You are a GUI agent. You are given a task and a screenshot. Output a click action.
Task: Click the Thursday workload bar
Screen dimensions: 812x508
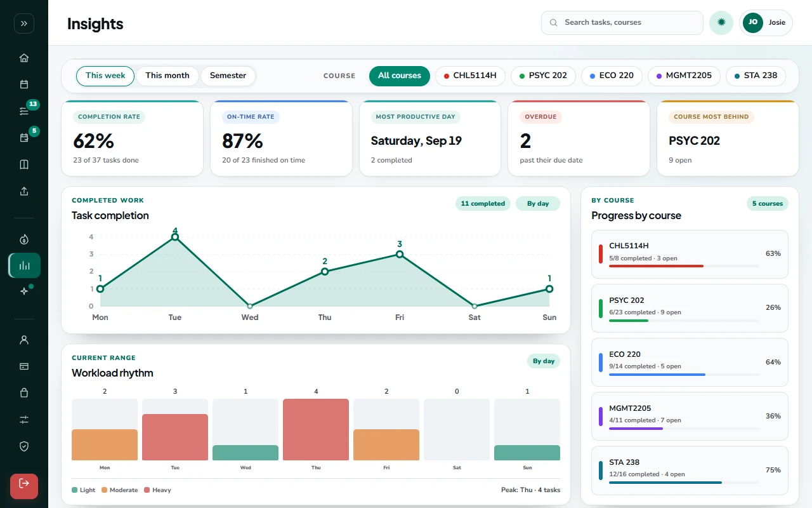316,429
